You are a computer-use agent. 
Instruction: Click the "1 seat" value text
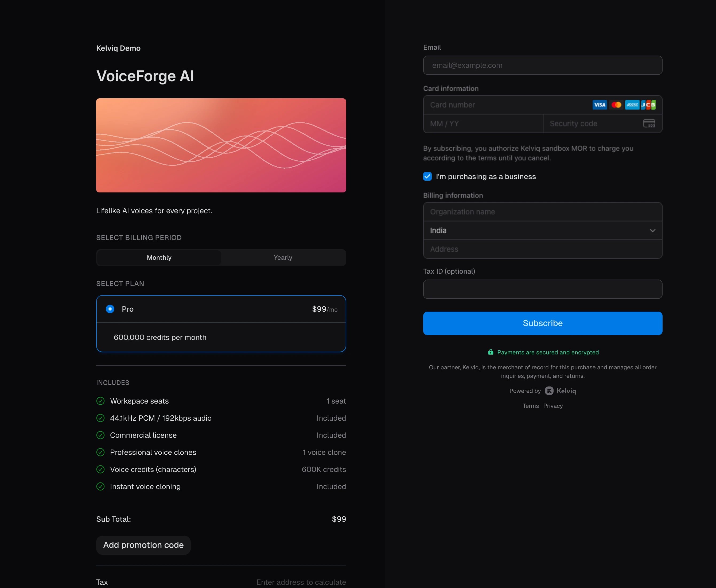pyautogui.click(x=336, y=401)
